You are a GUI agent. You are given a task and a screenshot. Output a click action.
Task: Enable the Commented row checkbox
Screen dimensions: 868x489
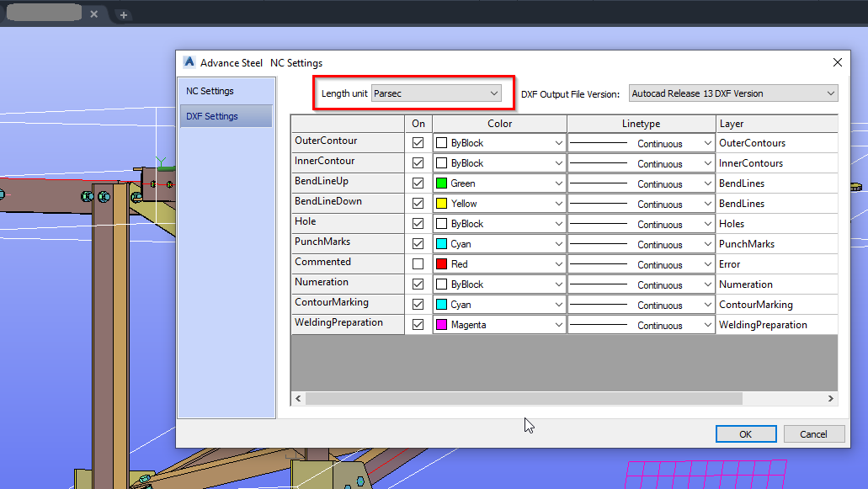click(x=418, y=263)
